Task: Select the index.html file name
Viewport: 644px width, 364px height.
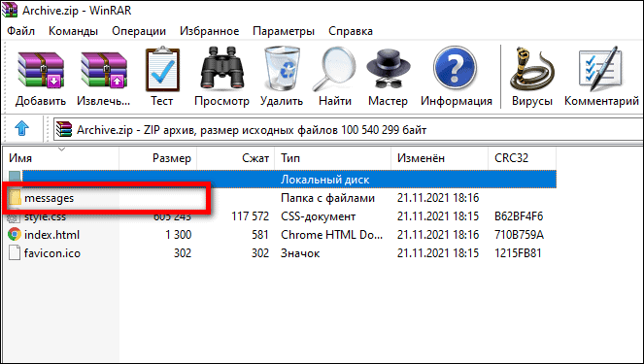Action: [51, 235]
